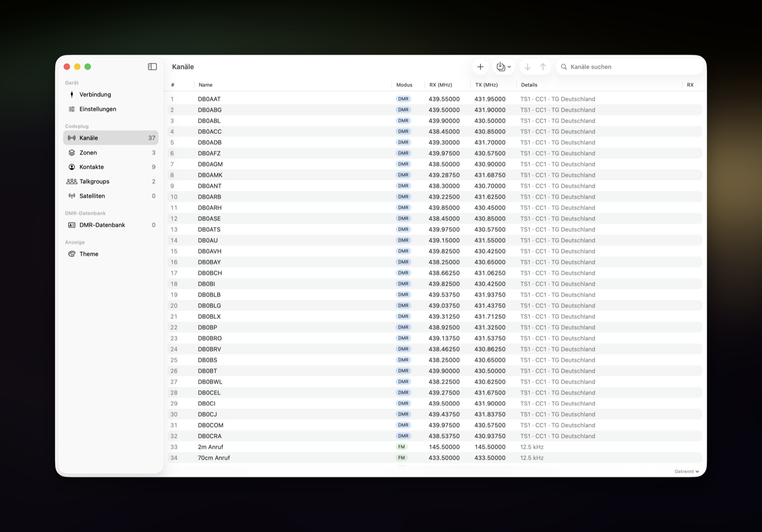Open the import dropdown in toolbar
The height and width of the screenshot is (532, 762).
[503, 67]
